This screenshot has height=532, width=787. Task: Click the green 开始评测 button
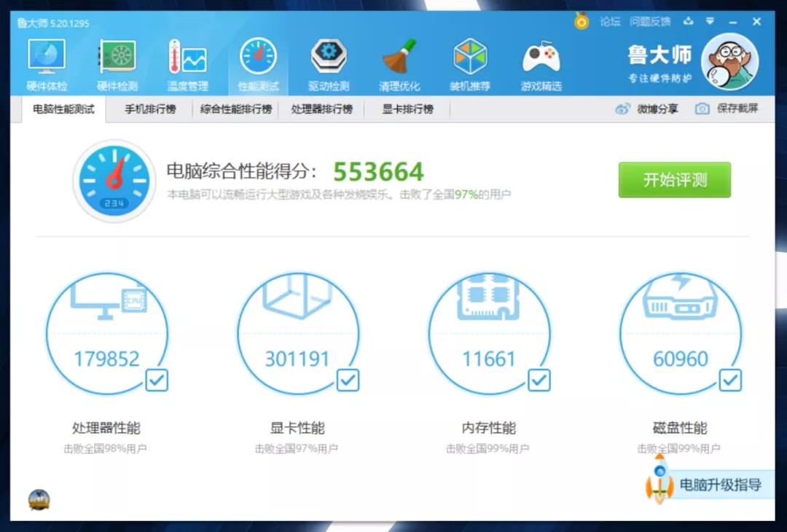point(674,180)
